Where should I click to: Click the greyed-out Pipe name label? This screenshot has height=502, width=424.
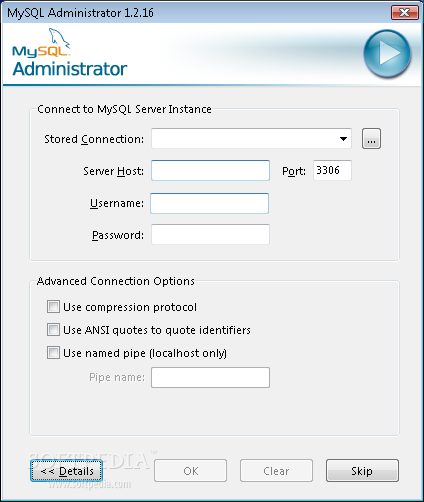pyautogui.click(x=117, y=377)
